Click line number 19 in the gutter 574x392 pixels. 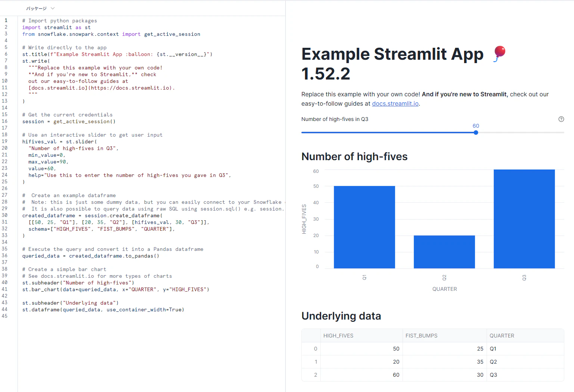click(4, 141)
